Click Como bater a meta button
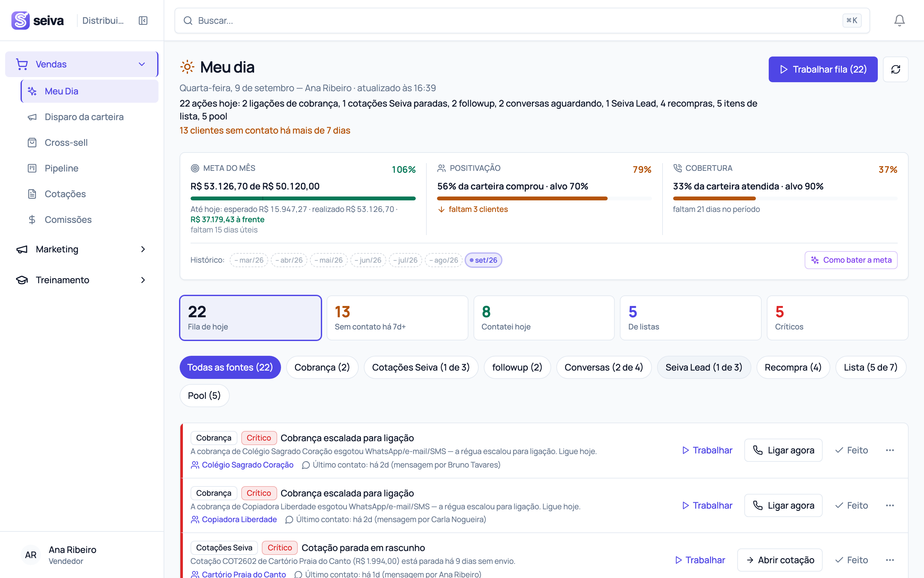 851,260
